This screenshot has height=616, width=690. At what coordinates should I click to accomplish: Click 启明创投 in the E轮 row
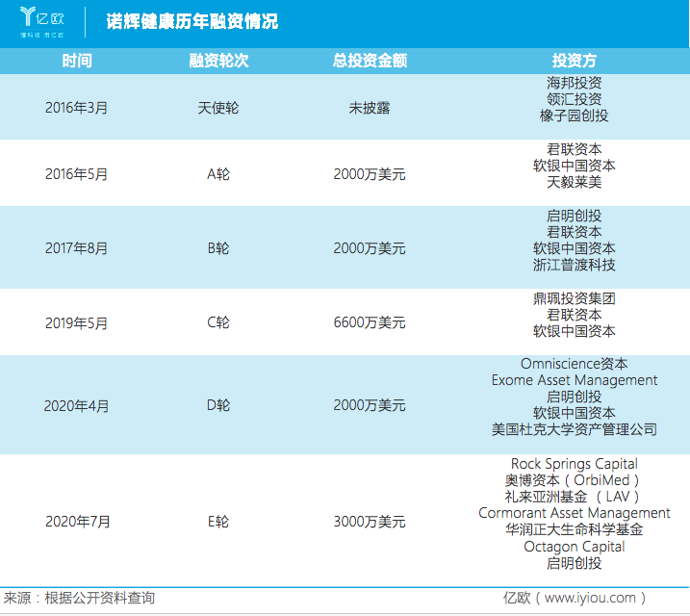[x=575, y=563]
